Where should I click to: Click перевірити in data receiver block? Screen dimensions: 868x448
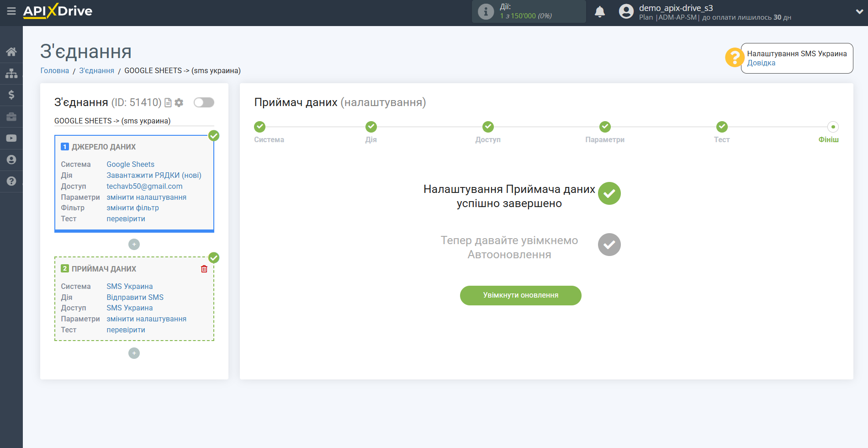click(126, 330)
